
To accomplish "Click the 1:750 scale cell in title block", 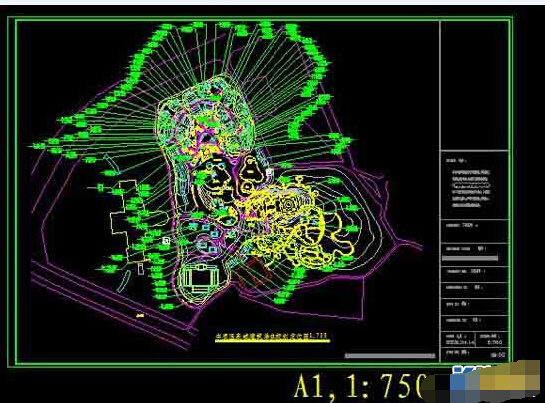I will [x=493, y=339].
